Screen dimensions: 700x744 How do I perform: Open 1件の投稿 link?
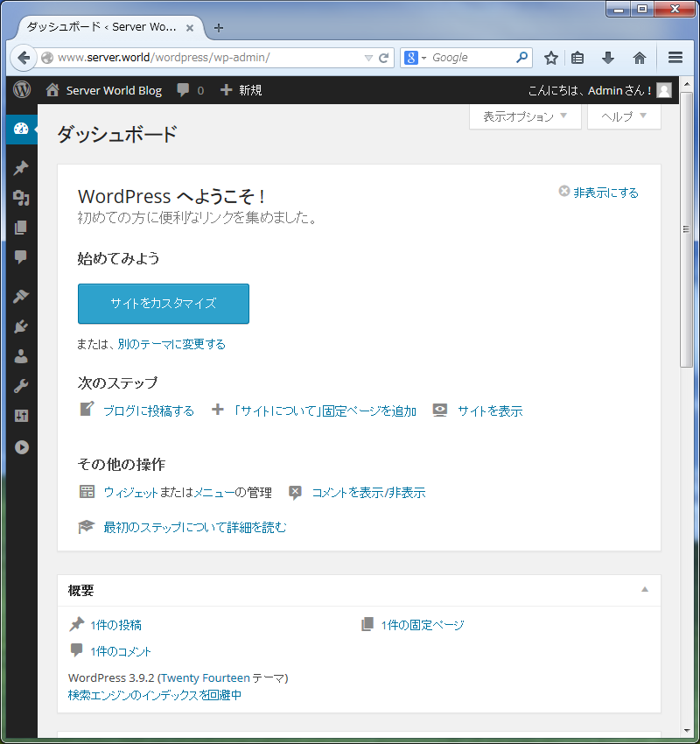pyautogui.click(x=115, y=625)
